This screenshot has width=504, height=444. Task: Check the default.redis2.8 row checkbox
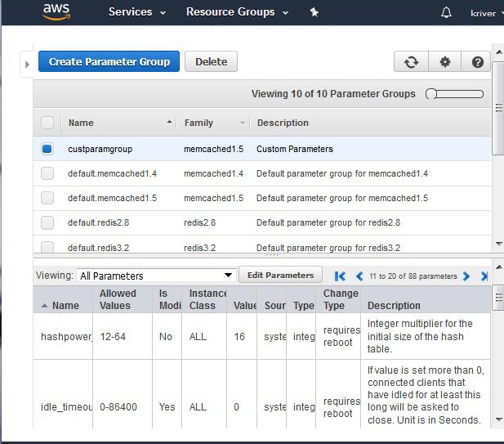47,222
